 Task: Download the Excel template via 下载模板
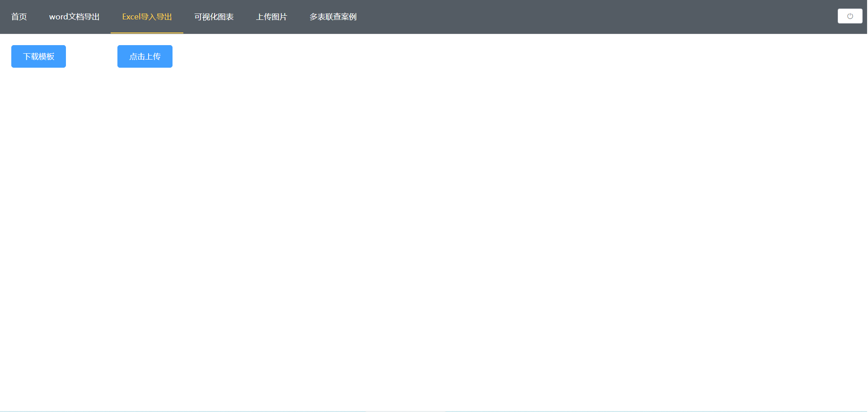click(x=38, y=56)
